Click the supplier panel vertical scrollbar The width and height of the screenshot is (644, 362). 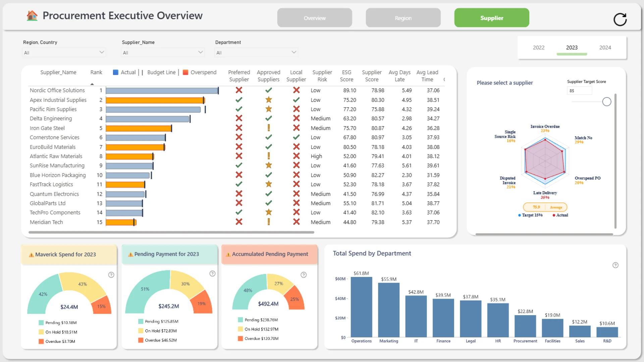point(615,161)
